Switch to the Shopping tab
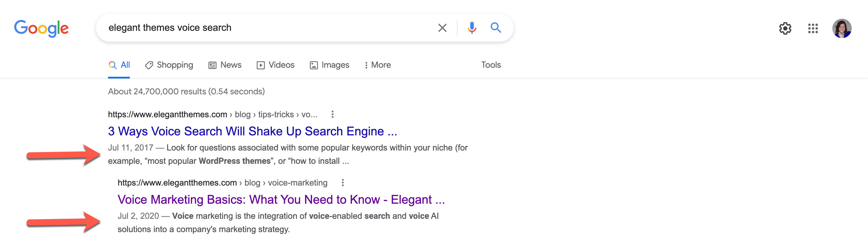The width and height of the screenshot is (868, 246). click(x=169, y=65)
